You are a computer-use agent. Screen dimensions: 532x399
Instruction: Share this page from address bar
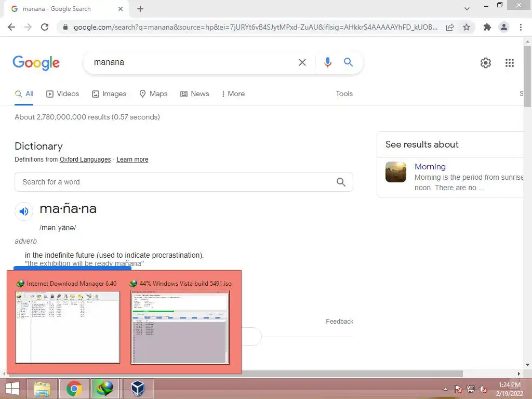(450, 27)
